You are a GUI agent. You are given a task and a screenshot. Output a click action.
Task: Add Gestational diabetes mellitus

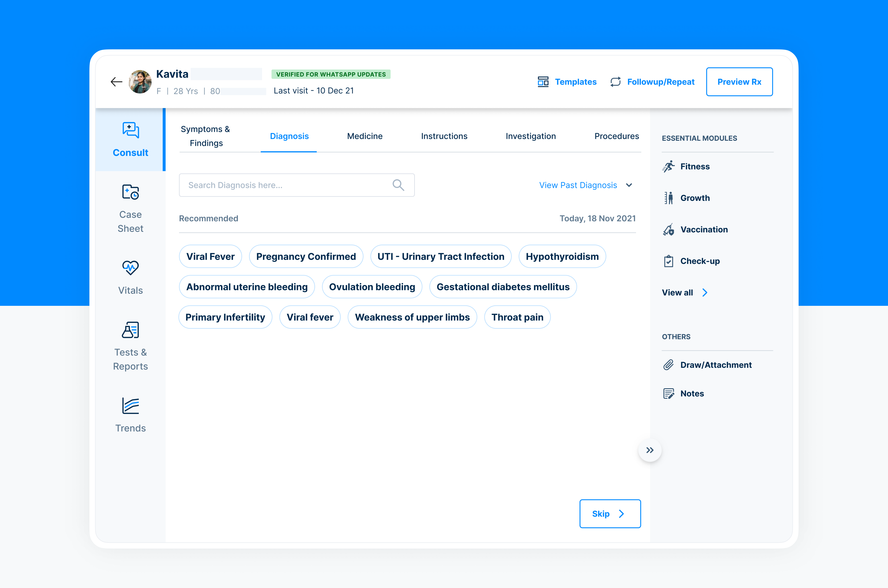click(x=503, y=287)
